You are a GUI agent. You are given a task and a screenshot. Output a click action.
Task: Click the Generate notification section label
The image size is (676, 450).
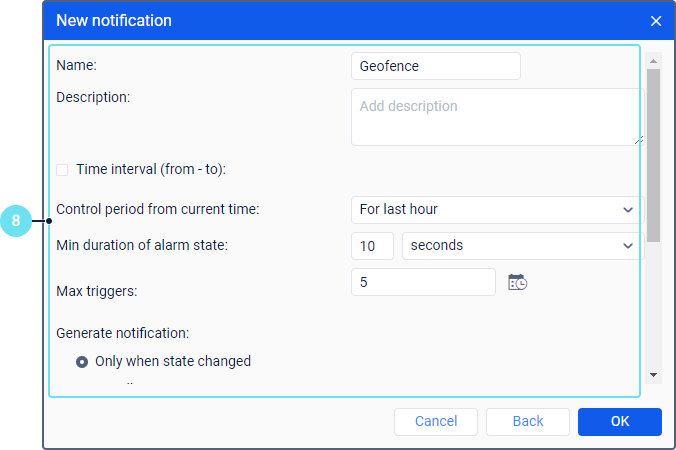[123, 333]
